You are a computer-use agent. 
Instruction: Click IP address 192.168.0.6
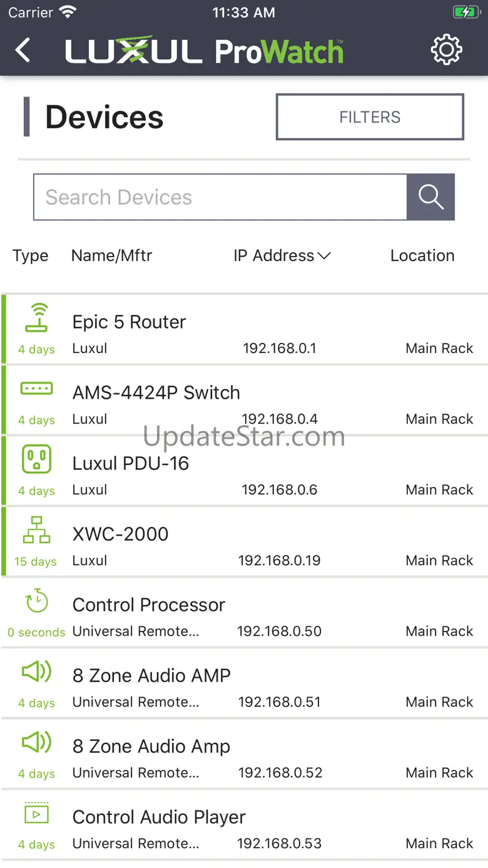click(280, 490)
